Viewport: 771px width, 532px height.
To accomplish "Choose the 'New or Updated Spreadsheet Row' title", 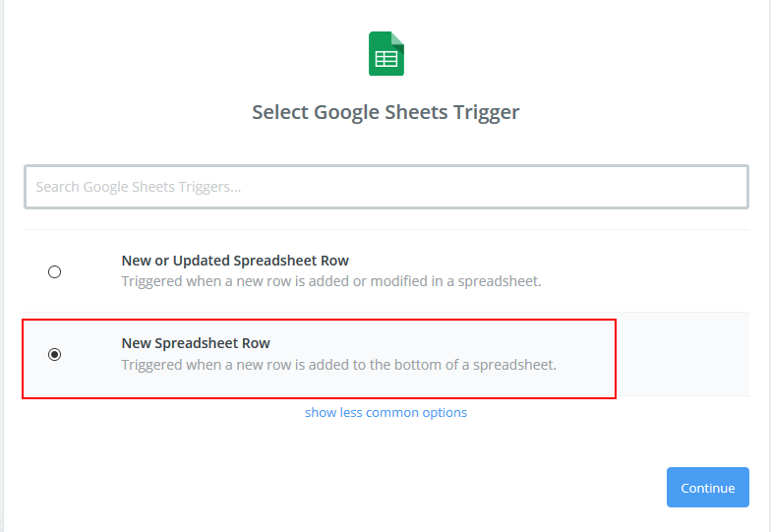I will 235,261.
